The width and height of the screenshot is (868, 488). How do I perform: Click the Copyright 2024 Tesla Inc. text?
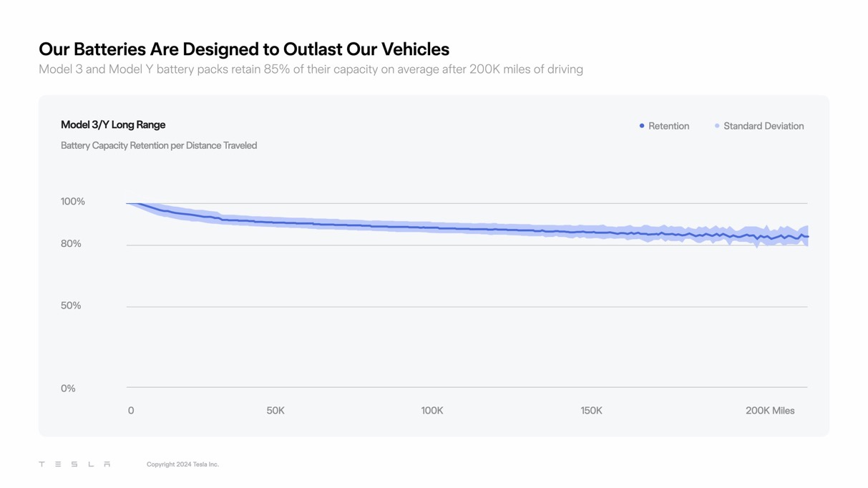click(182, 464)
